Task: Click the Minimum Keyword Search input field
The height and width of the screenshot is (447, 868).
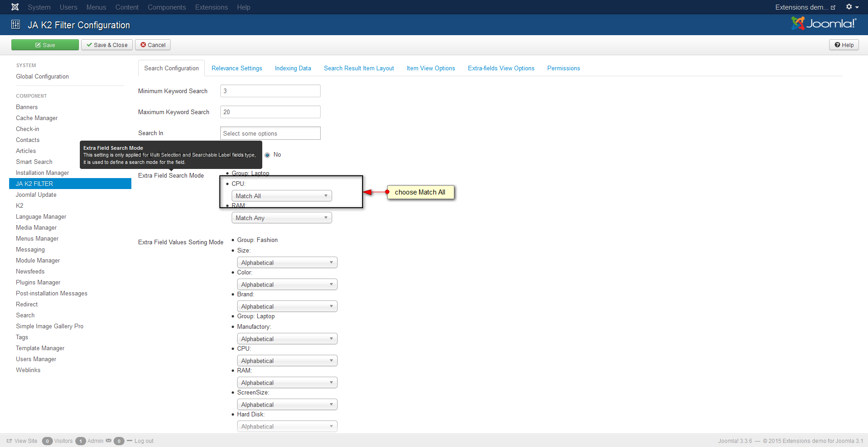Action: point(270,91)
